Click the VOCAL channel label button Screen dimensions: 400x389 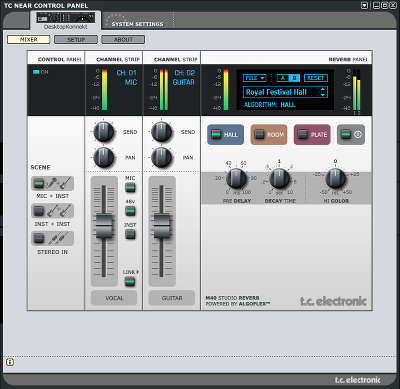click(x=114, y=298)
